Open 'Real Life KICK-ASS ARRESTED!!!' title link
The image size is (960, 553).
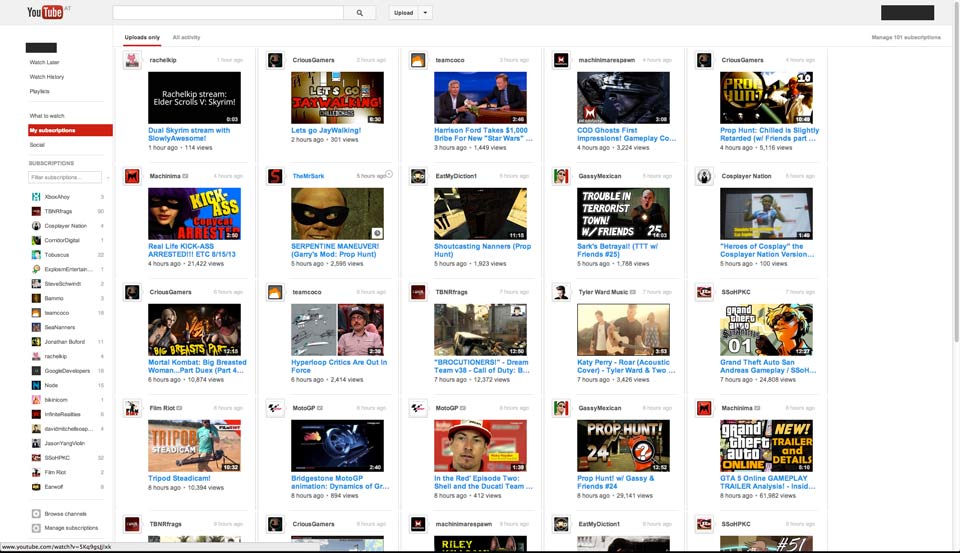click(192, 250)
